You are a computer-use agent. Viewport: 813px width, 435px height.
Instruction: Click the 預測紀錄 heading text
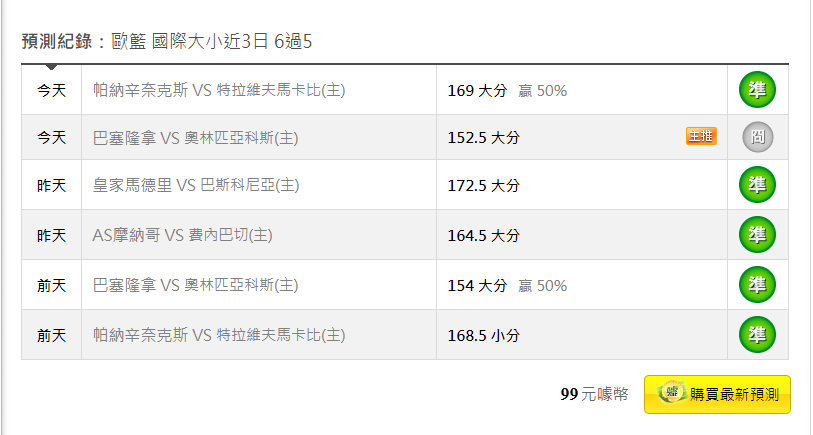[x=57, y=41]
